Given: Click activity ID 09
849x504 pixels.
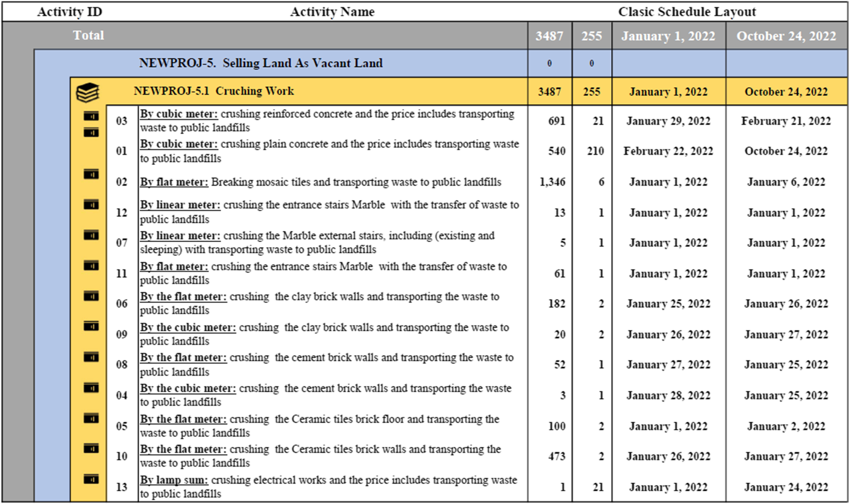Looking at the screenshot, I should point(122,334).
